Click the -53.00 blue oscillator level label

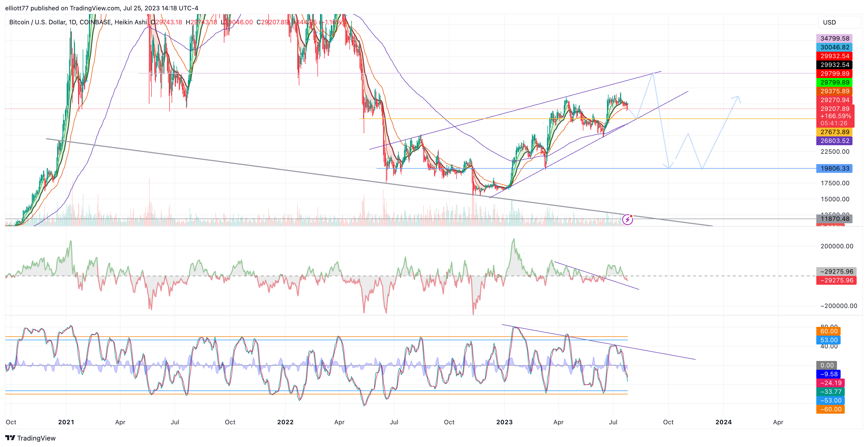[x=830, y=400]
